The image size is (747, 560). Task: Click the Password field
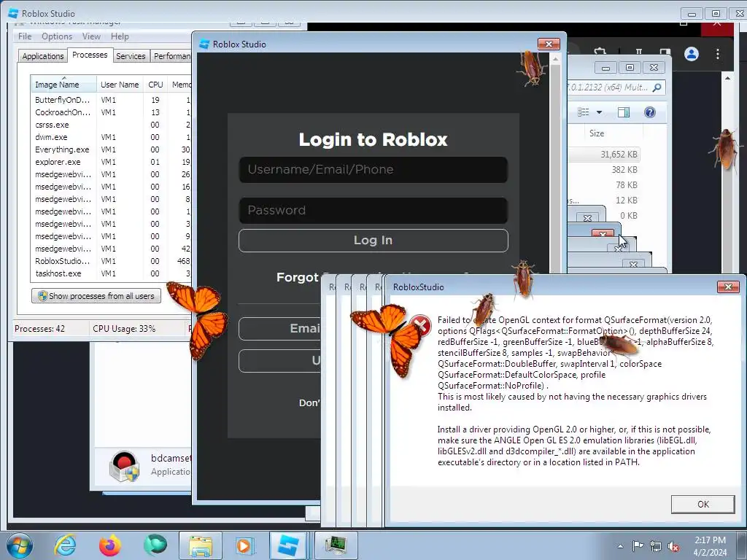(x=373, y=211)
